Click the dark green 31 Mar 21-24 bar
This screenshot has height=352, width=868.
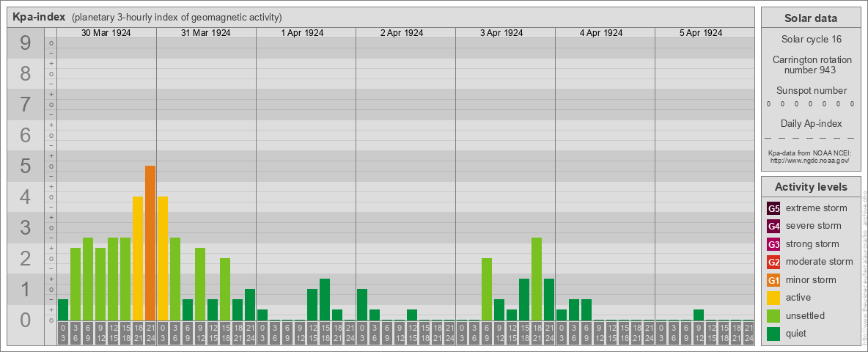[250, 304]
